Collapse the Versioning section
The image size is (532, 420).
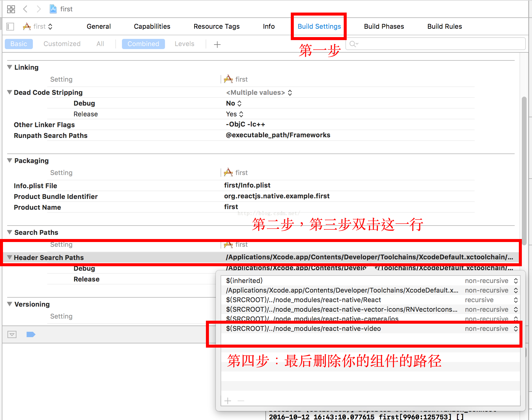pyautogui.click(x=10, y=304)
